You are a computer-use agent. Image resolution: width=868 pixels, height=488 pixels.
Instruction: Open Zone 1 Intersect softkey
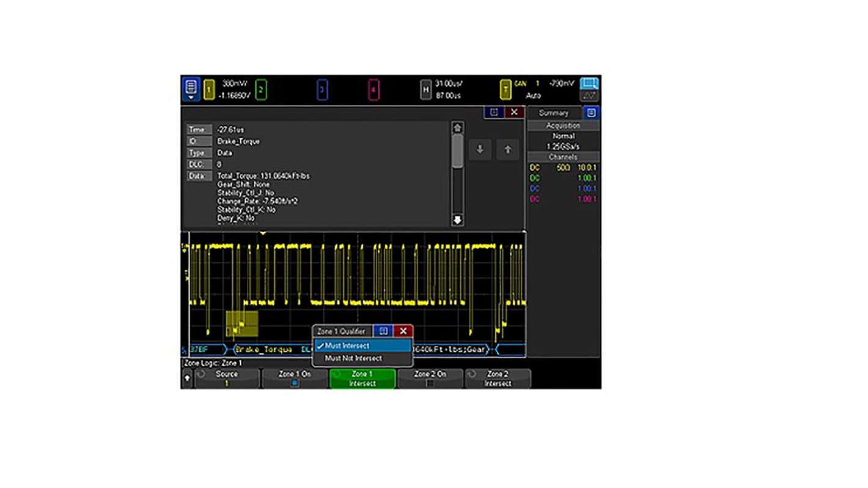pyautogui.click(x=362, y=379)
